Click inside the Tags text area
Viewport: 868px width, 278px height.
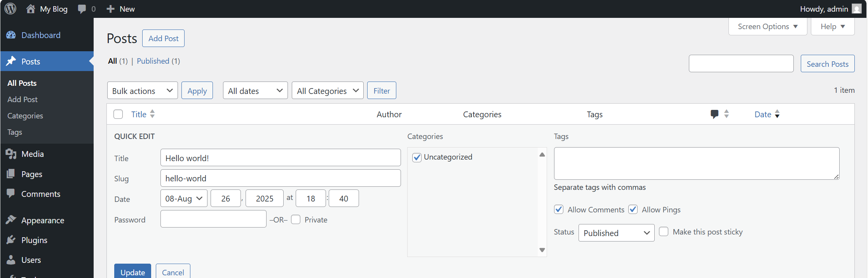pos(696,163)
